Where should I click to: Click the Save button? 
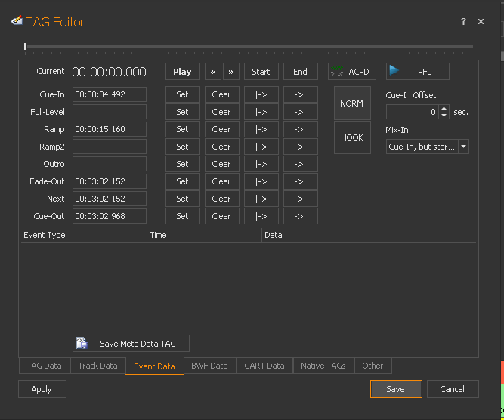[396, 389]
